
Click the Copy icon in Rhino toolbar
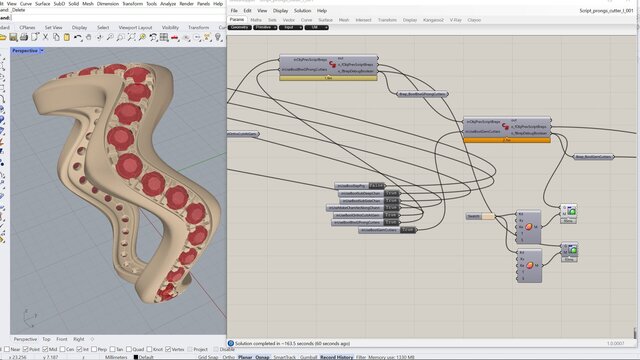(x=56, y=38)
